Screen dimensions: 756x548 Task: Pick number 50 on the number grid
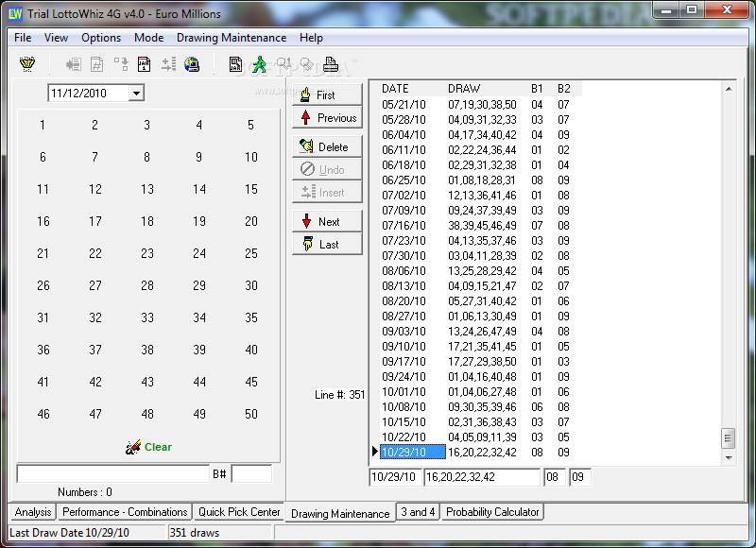coord(251,414)
